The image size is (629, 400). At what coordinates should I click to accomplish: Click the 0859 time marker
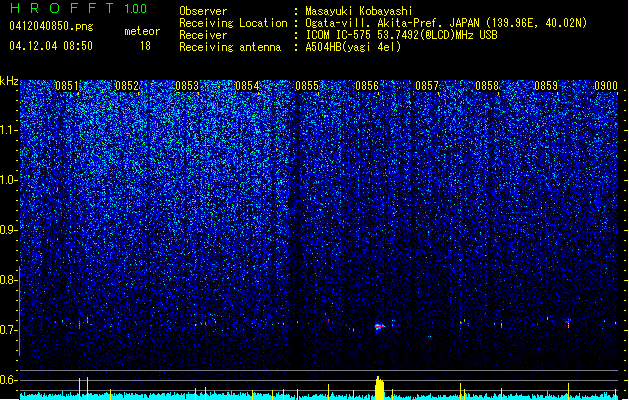(x=546, y=86)
